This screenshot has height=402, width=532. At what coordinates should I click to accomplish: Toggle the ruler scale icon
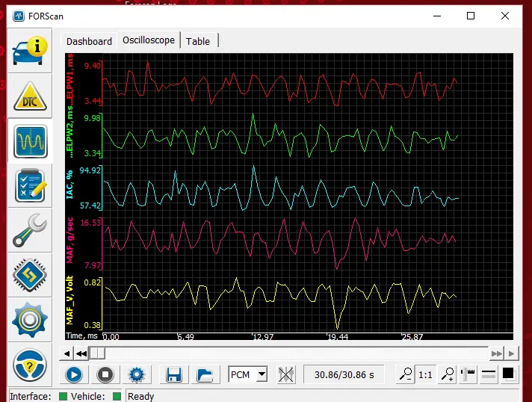(x=468, y=374)
